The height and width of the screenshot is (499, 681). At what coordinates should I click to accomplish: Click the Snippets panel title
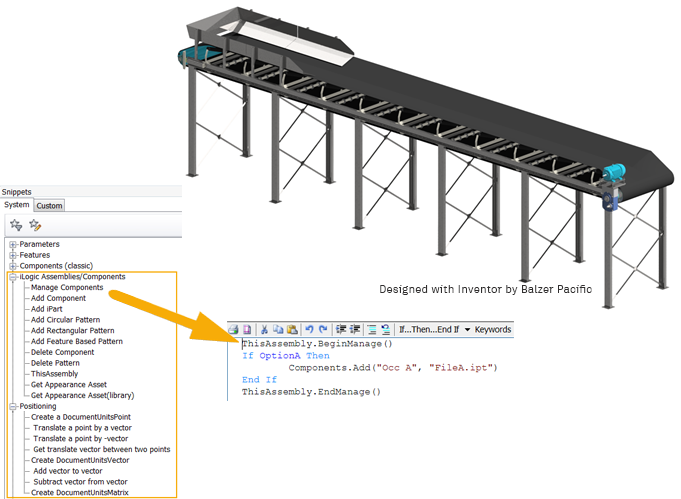(x=17, y=192)
